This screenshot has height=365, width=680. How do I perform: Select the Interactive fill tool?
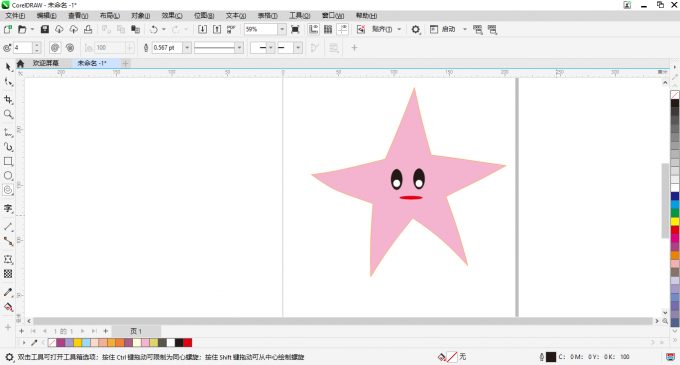(x=8, y=307)
